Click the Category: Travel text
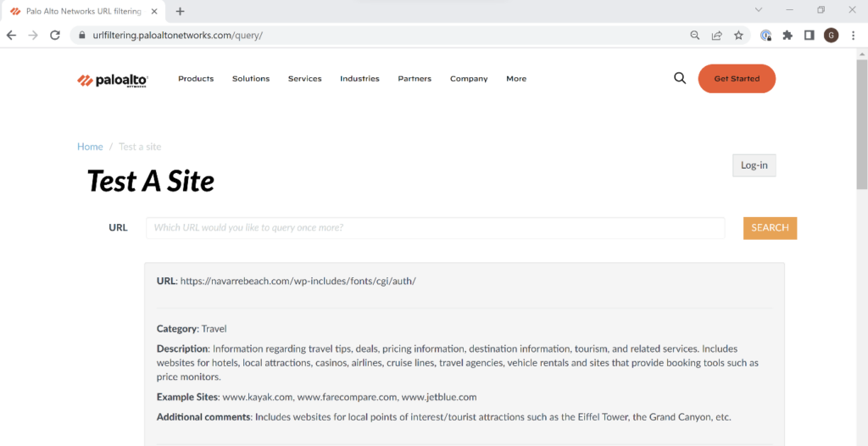The image size is (868, 446). click(192, 328)
